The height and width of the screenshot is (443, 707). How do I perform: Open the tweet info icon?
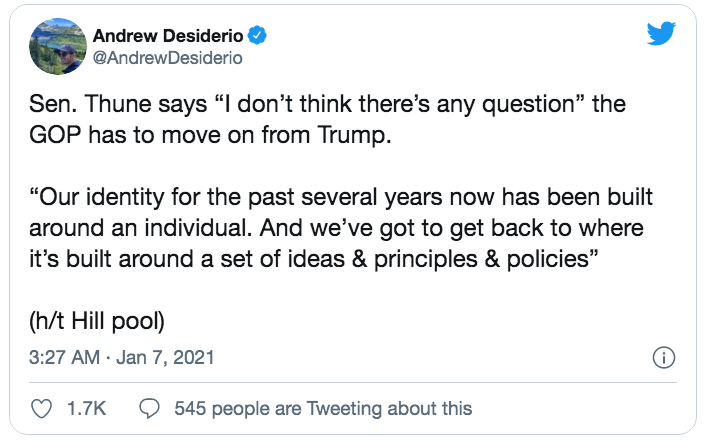coord(662,357)
